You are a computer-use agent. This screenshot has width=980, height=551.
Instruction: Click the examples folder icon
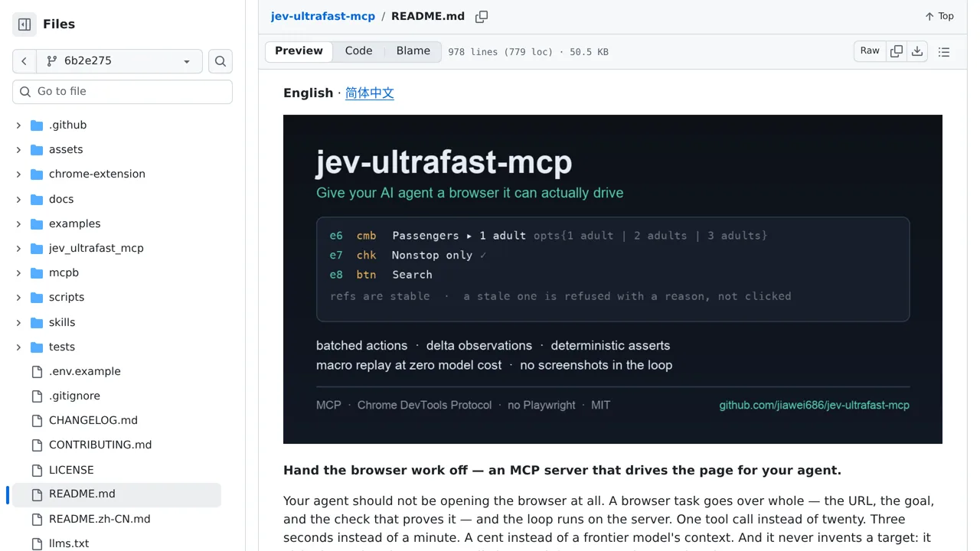click(x=37, y=224)
